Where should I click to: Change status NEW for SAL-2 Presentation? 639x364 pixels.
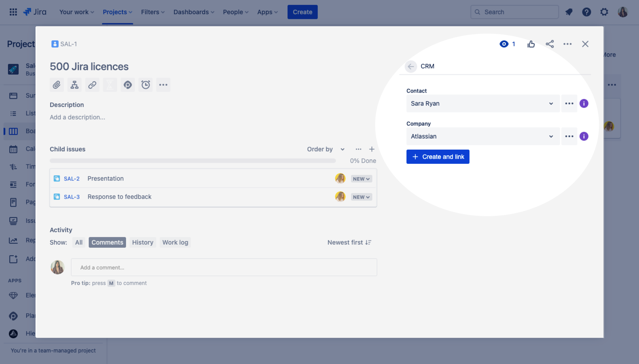click(x=361, y=179)
